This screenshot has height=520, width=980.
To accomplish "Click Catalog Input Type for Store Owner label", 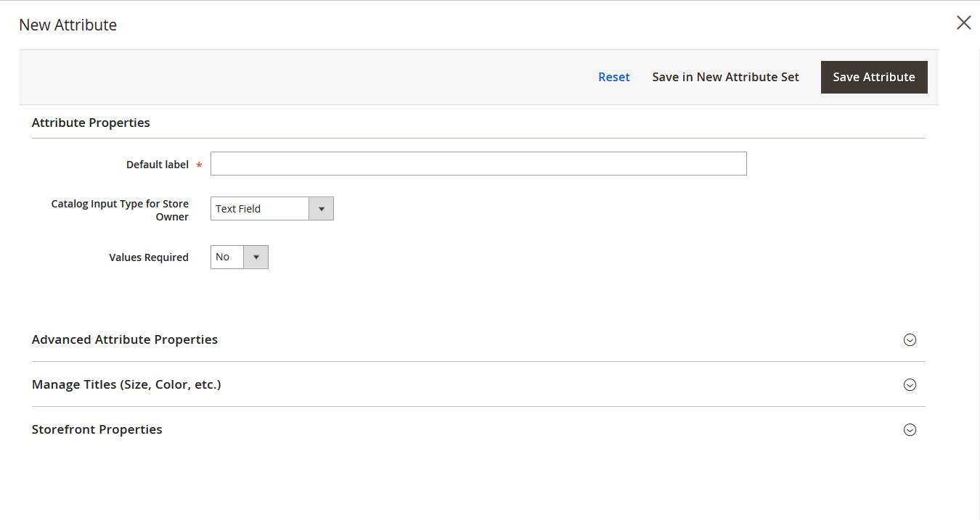I will coord(120,210).
